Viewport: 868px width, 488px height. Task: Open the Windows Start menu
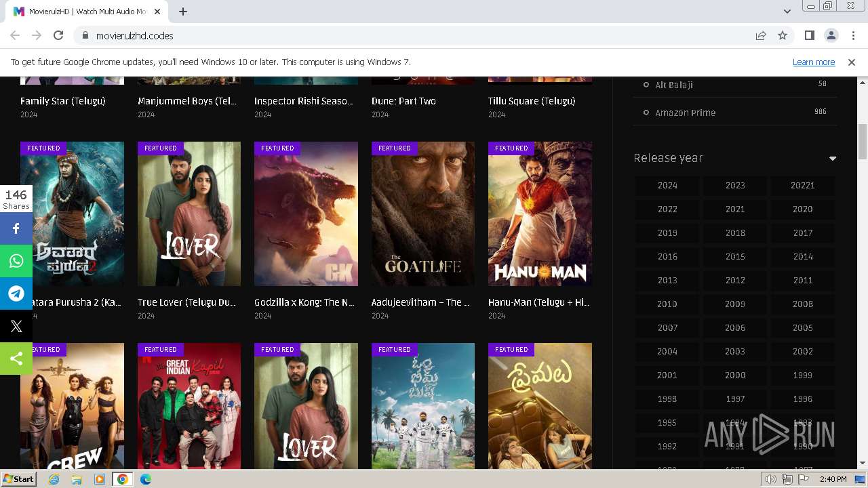click(x=18, y=479)
